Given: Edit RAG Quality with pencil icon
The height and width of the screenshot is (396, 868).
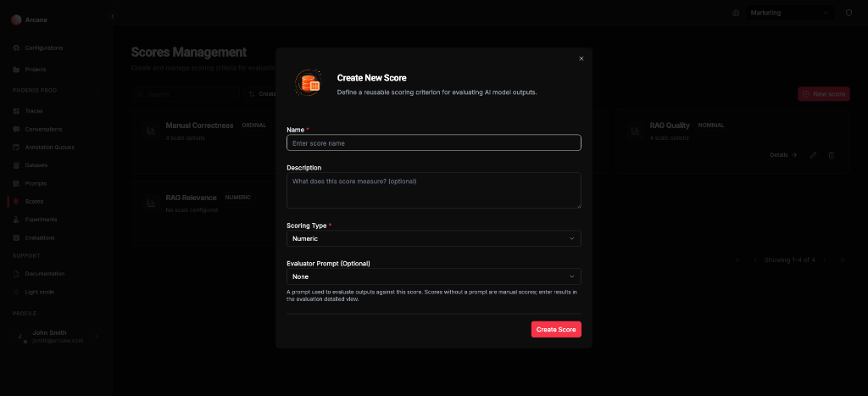Looking at the screenshot, I should coord(813,155).
